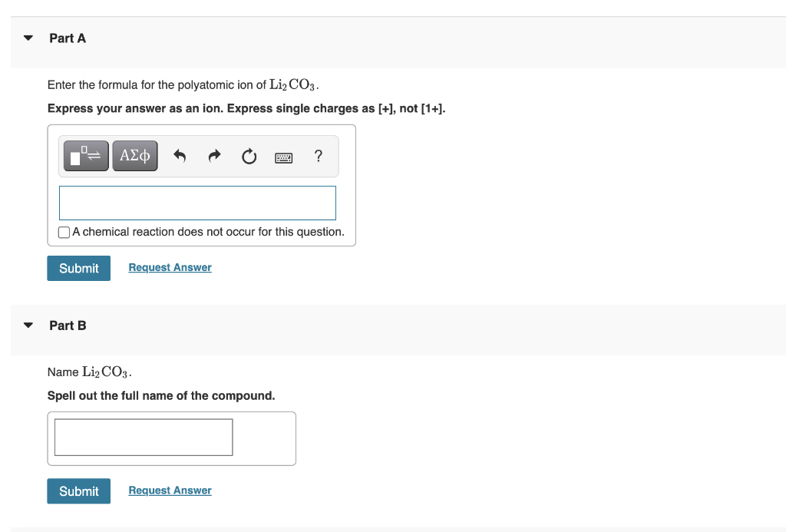This screenshot has width=786, height=532.
Task: Submit the Part A answer
Action: pos(78,268)
